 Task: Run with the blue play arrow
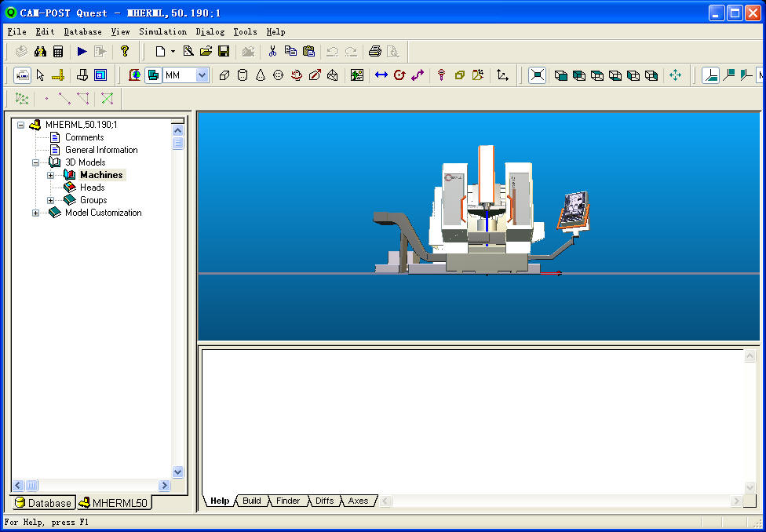click(82, 51)
